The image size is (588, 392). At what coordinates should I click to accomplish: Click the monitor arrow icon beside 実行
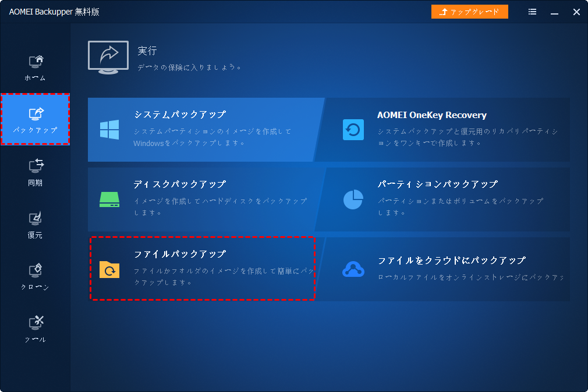[108, 58]
